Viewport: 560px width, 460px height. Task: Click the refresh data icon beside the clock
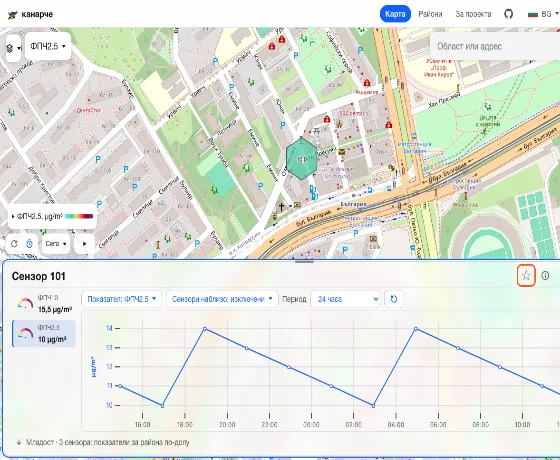tap(14, 244)
